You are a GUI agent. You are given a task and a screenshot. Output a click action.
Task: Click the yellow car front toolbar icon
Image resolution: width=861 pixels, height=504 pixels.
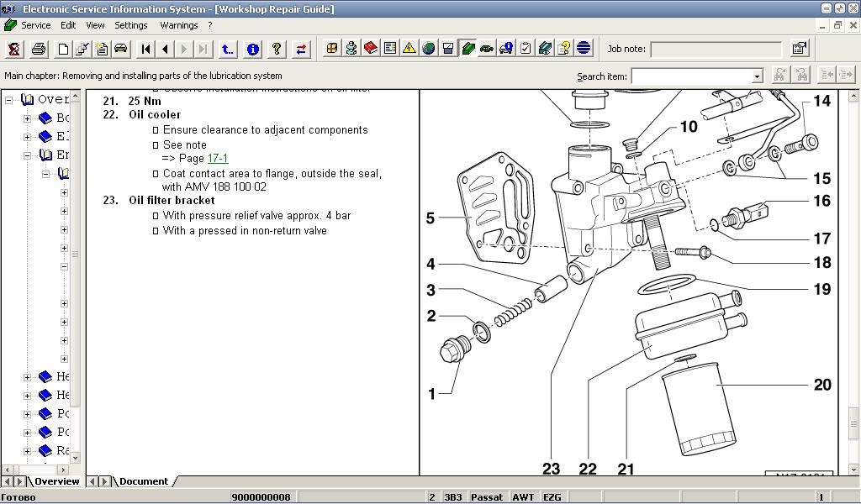point(121,49)
